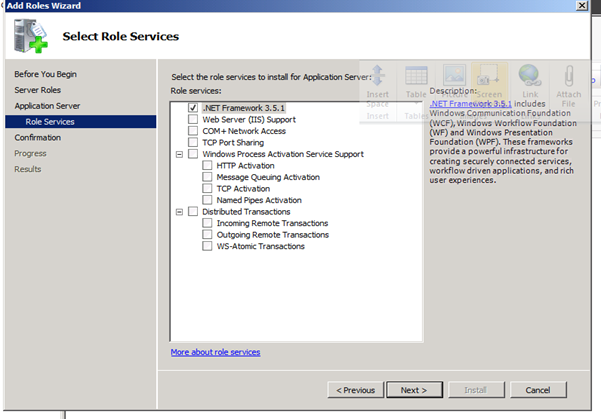
Task: Click the Attach File paperclip icon
Action: [569, 76]
